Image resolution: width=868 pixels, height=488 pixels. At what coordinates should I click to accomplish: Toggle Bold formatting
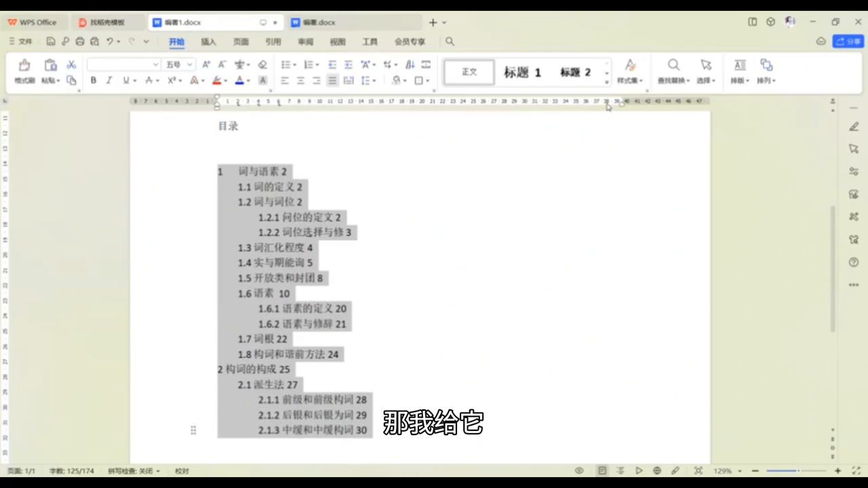(x=93, y=80)
